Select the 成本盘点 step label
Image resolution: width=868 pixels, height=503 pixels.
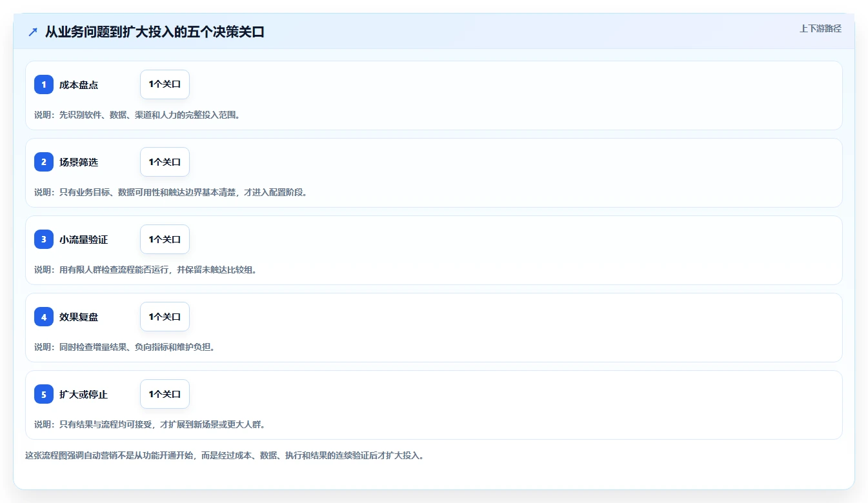pyautogui.click(x=79, y=84)
